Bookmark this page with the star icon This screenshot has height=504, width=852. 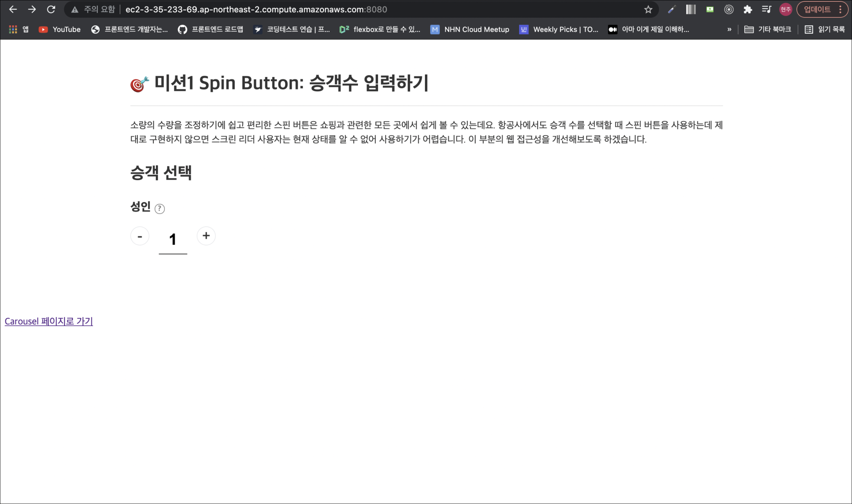[648, 9]
